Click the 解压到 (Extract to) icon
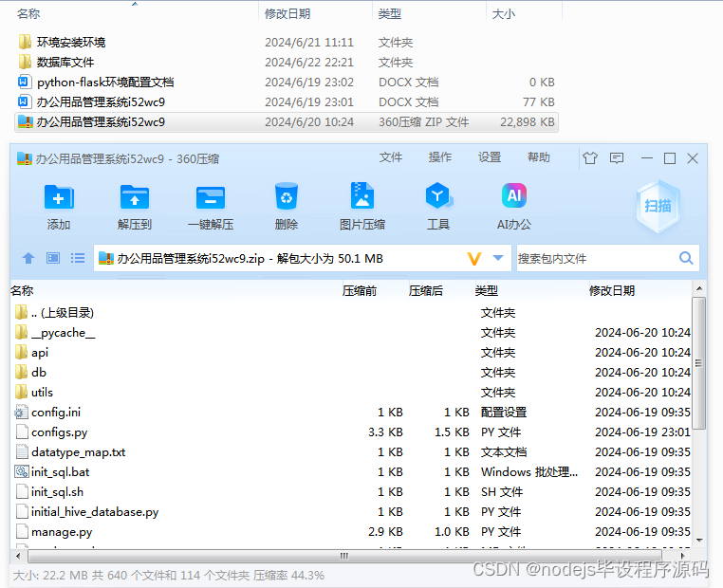Screen dimensions: 723x588 click(134, 196)
